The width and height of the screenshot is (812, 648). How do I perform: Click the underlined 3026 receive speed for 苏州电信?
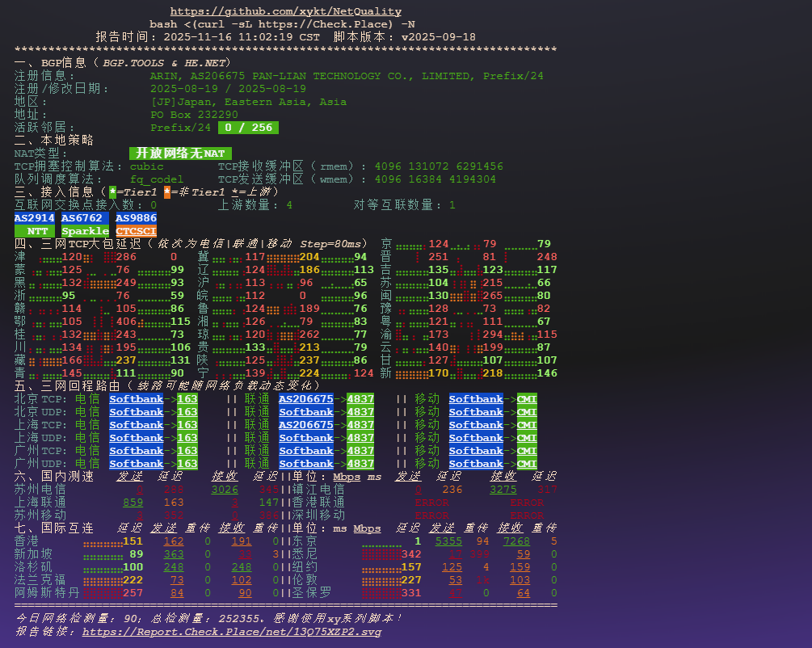(x=225, y=490)
